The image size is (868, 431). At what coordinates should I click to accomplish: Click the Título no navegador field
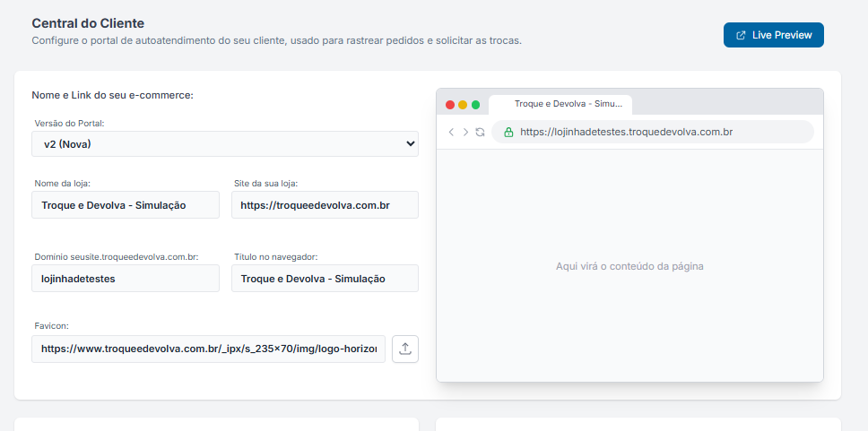[324, 279]
